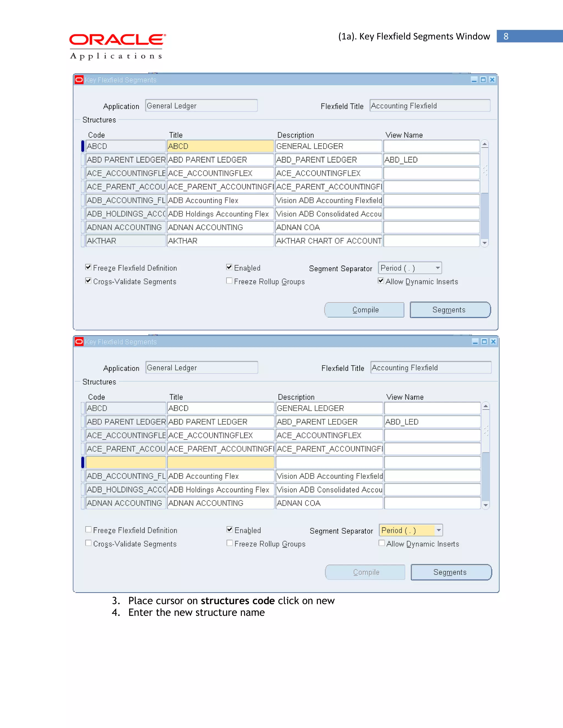Click ACE_ACCOUNTINGFLEX title in lower window
The image size is (563, 728).
[220, 435]
